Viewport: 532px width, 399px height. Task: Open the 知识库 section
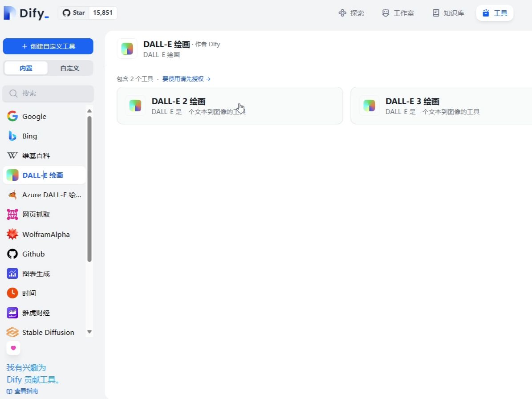click(447, 13)
